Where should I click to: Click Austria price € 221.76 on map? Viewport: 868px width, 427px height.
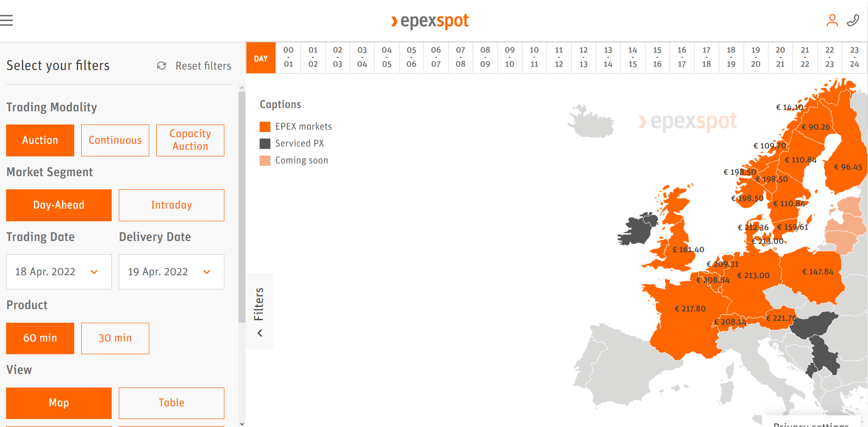point(781,318)
